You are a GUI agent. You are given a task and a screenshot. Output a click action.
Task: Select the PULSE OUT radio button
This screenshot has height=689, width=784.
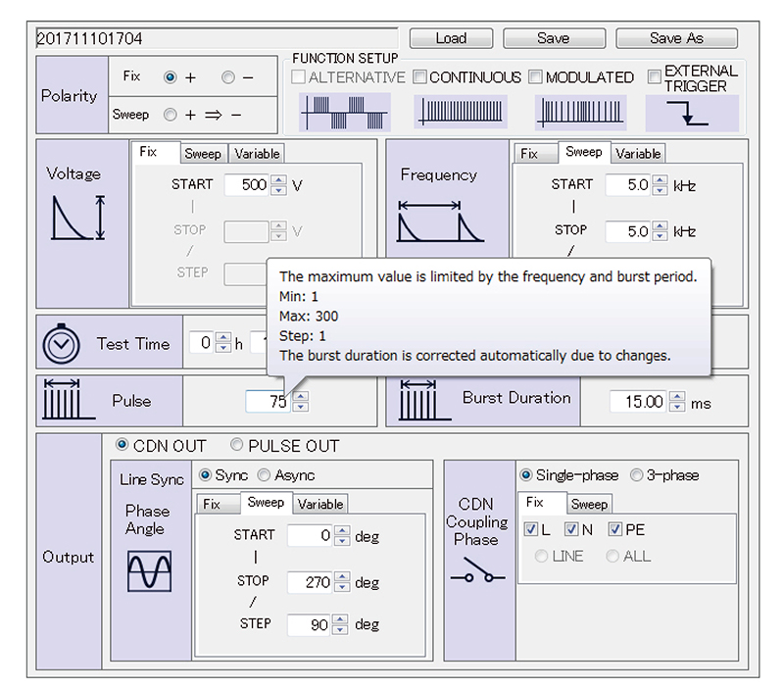click(236, 446)
